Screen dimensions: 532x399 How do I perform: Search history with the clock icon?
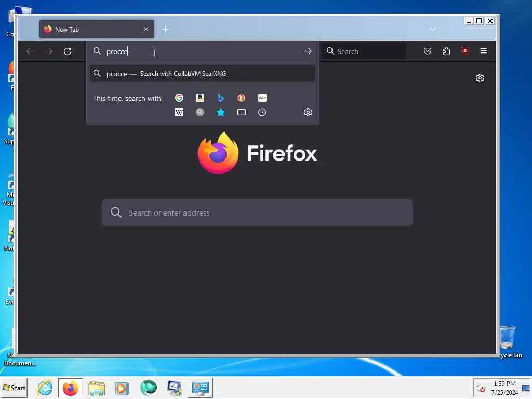click(x=262, y=112)
